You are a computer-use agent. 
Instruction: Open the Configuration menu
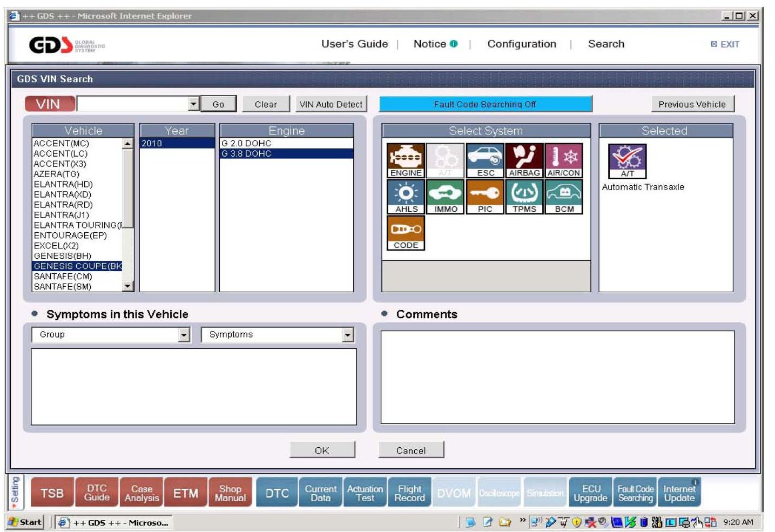coord(521,44)
